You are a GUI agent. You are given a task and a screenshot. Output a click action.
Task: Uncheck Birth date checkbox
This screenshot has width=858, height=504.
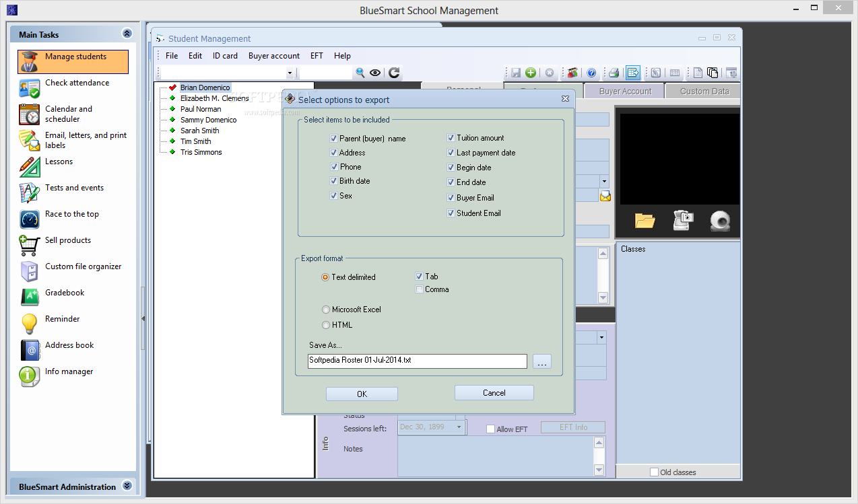click(x=333, y=181)
